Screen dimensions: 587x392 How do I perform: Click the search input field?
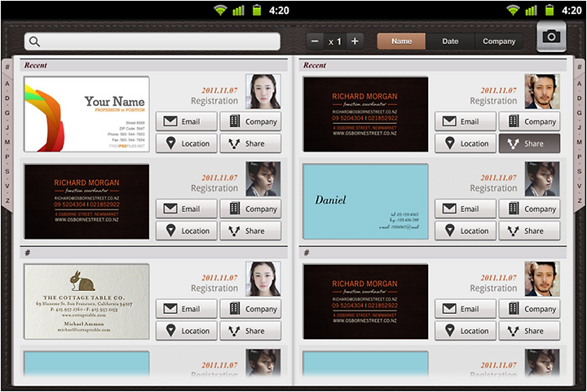[x=152, y=42]
